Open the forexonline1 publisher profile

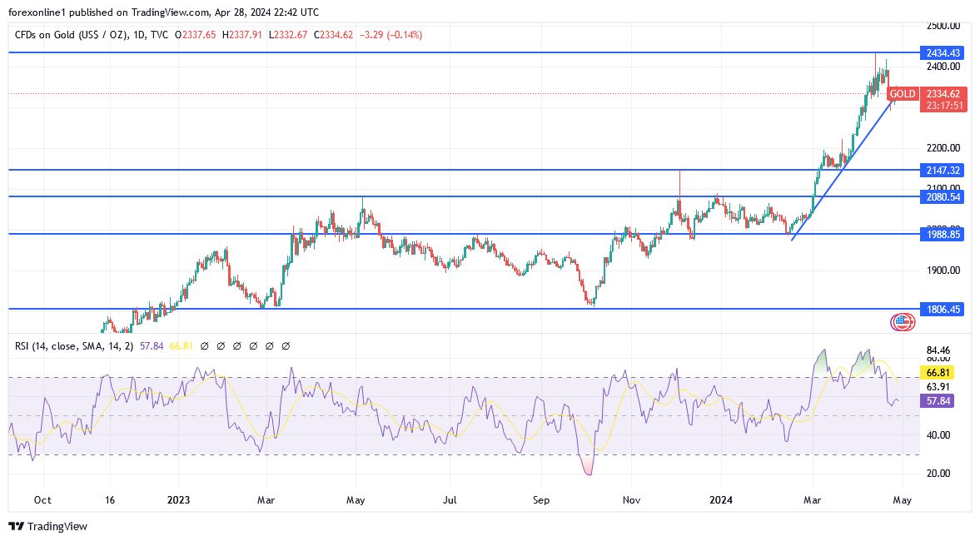coord(37,12)
